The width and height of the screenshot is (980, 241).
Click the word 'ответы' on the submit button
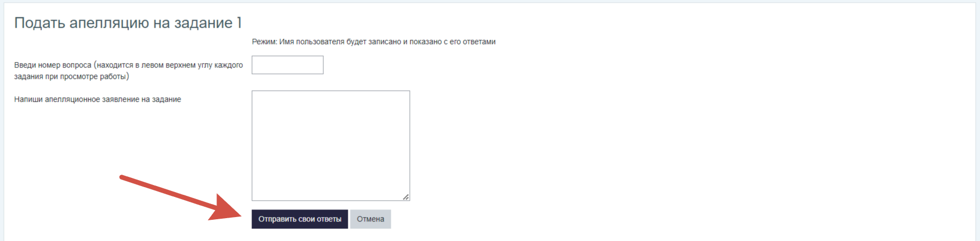(329, 219)
